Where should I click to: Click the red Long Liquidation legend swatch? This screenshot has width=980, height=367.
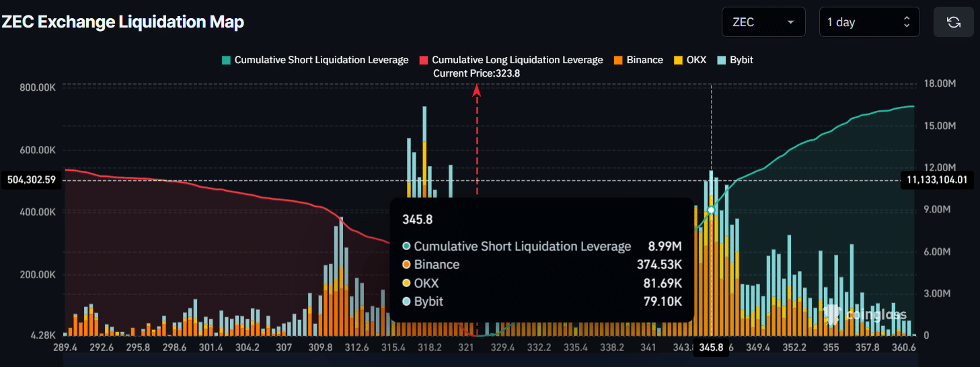tap(424, 60)
